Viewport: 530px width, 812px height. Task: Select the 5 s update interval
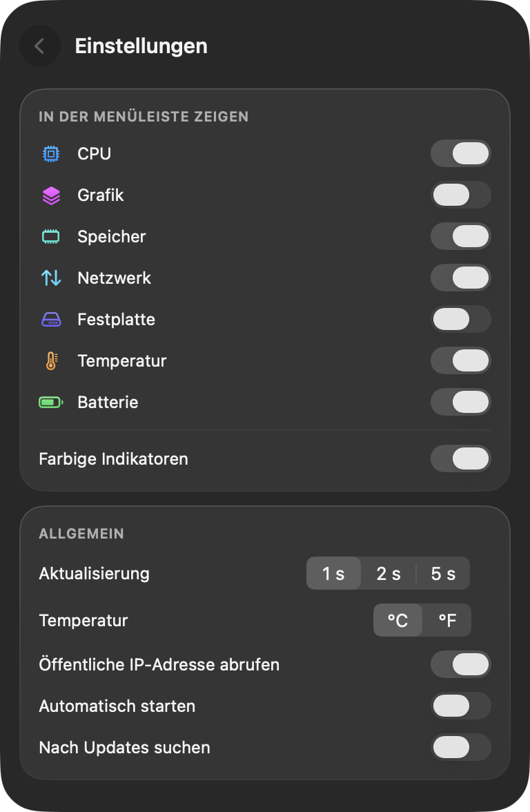click(x=443, y=573)
